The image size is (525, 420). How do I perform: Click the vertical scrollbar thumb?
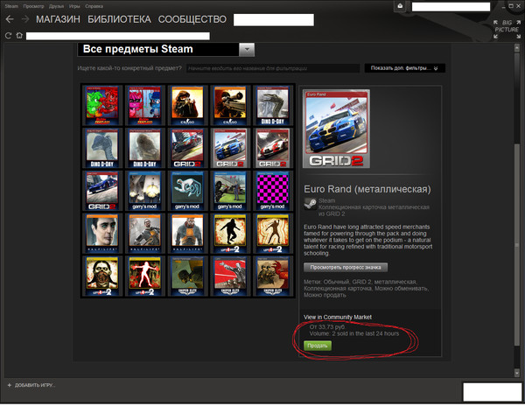517,244
